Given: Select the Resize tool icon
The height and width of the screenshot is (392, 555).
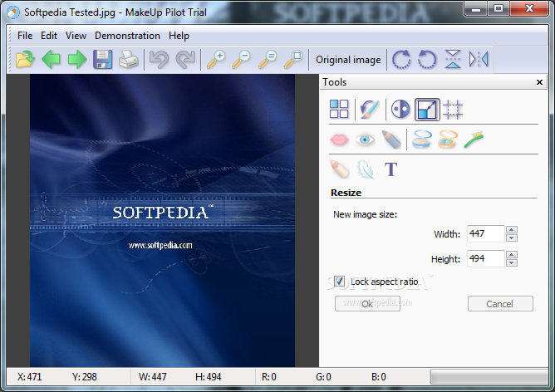Looking at the screenshot, I should point(427,110).
